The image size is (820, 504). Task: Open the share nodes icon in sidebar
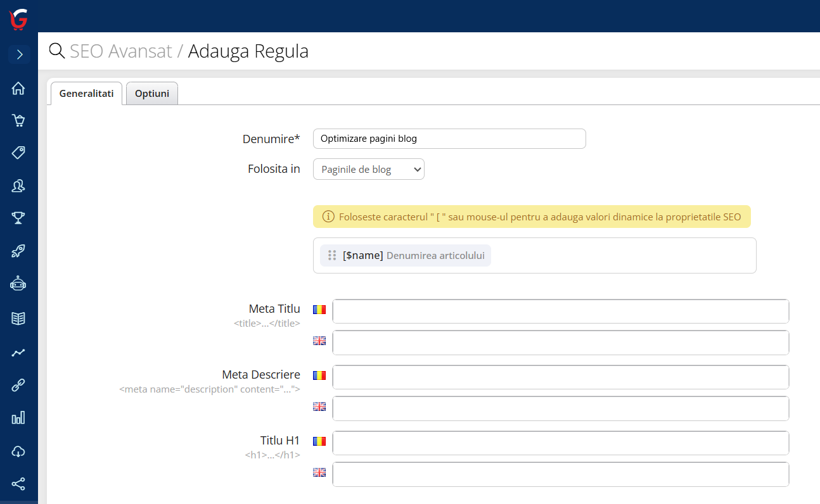tap(18, 484)
